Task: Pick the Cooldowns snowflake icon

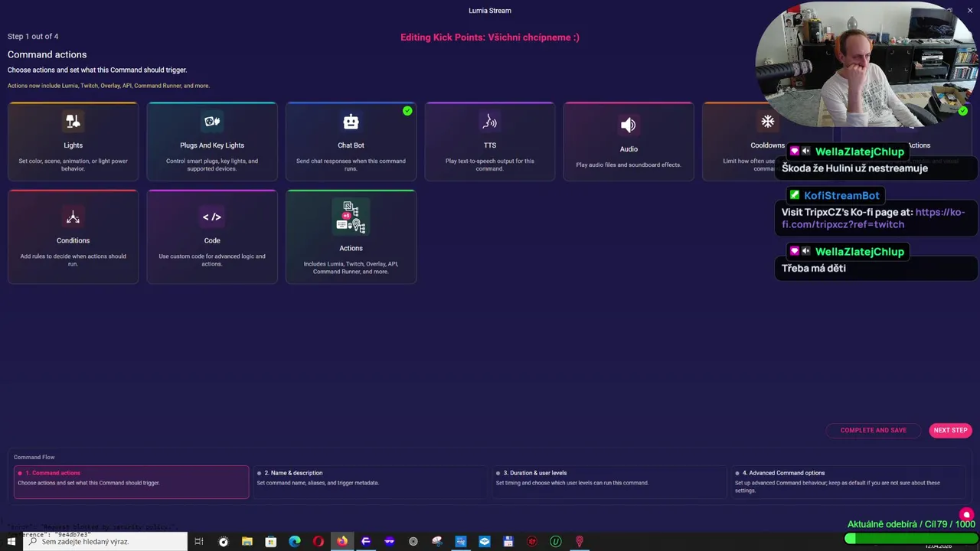Action: (767, 122)
